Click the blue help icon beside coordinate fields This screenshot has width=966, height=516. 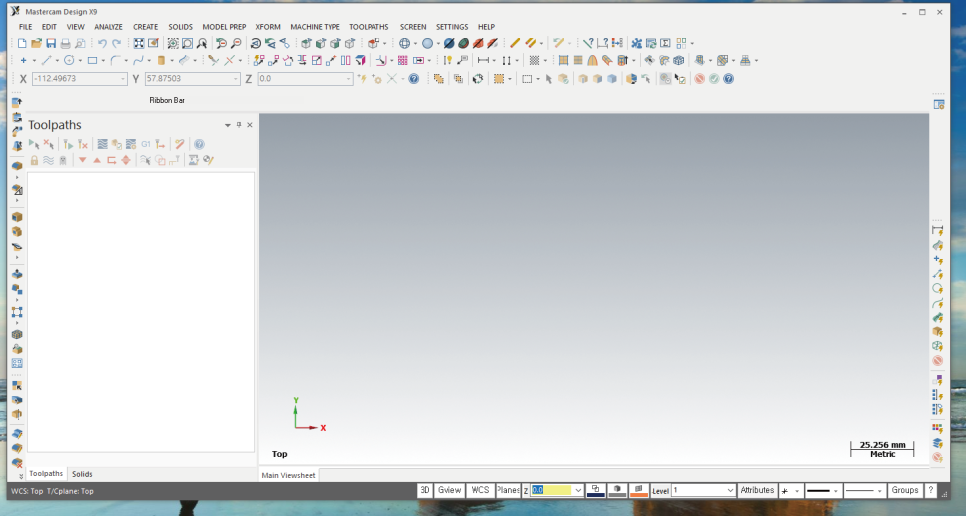(414, 79)
